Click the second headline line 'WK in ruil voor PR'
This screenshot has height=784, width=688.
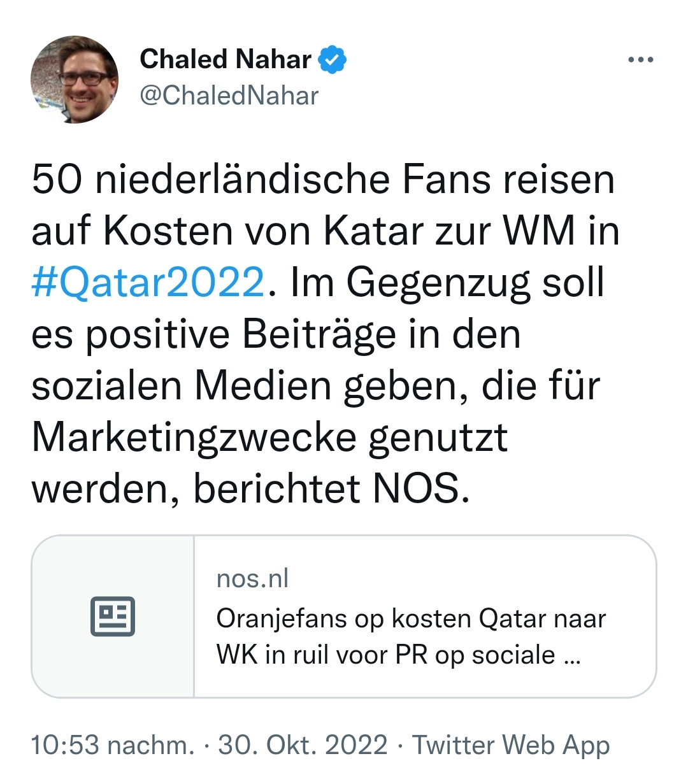tap(385, 655)
